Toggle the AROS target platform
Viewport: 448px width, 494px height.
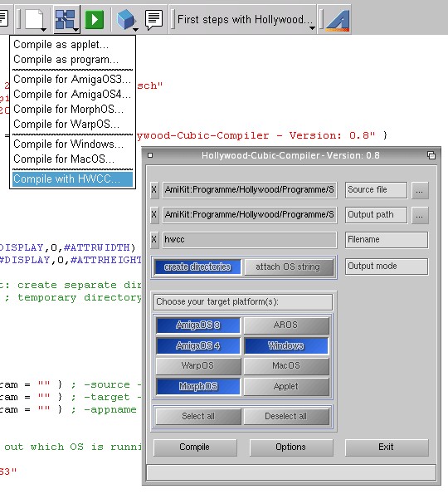(286, 325)
